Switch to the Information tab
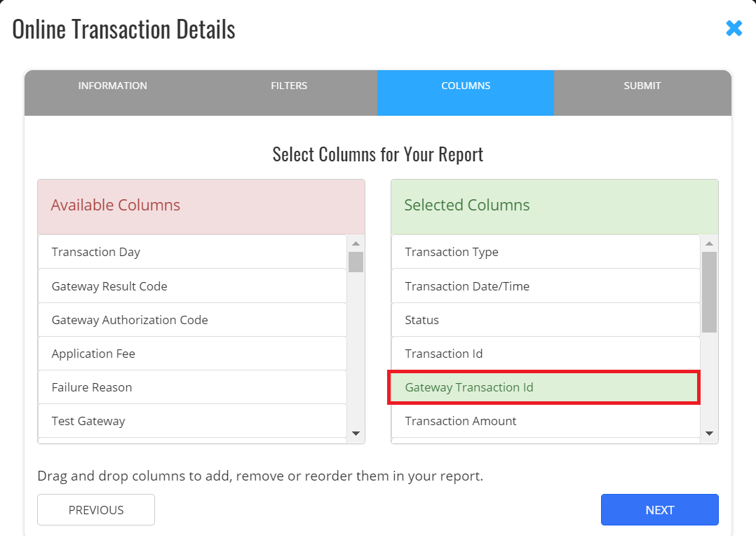The width and height of the screenshot is (756, 536). click(x=112, y=86)
